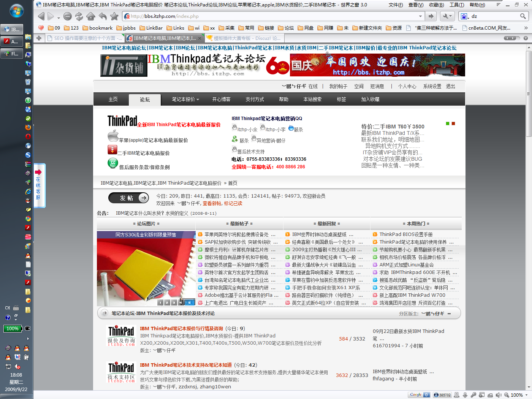Add page to favorites with star icon

(114, 16)
